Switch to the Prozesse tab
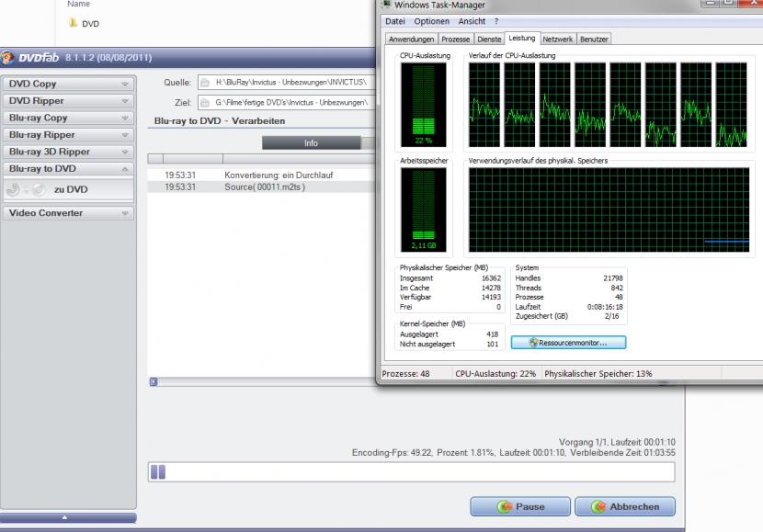Viewport: 763px width, 532px height. (455, 39)
